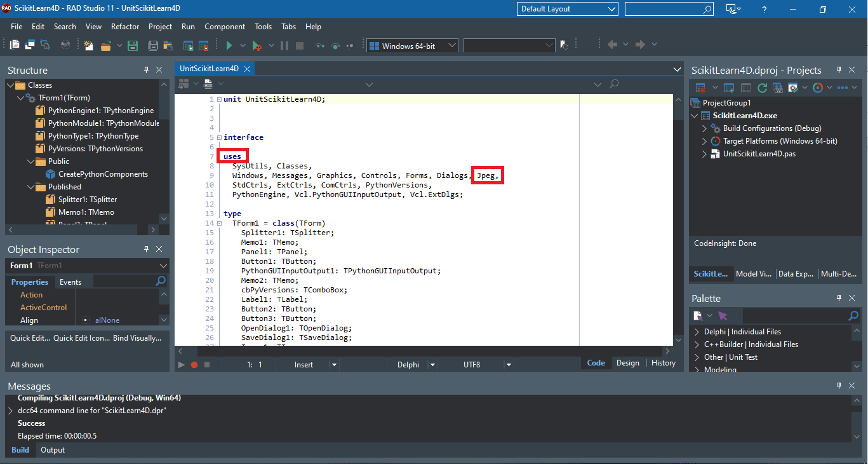
Task: Expand dcc64 command line message
Action: (11, 411)
